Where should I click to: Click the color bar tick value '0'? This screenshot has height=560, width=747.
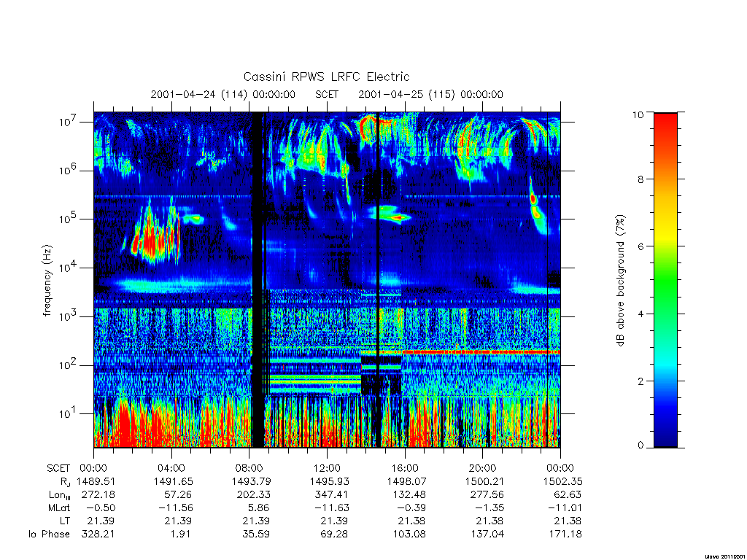click(640, 446)
